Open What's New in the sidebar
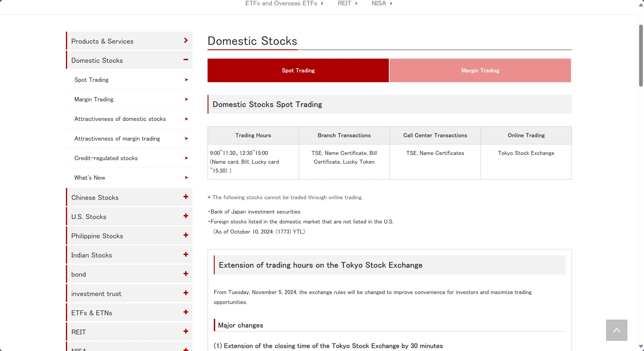 [129, 178]
